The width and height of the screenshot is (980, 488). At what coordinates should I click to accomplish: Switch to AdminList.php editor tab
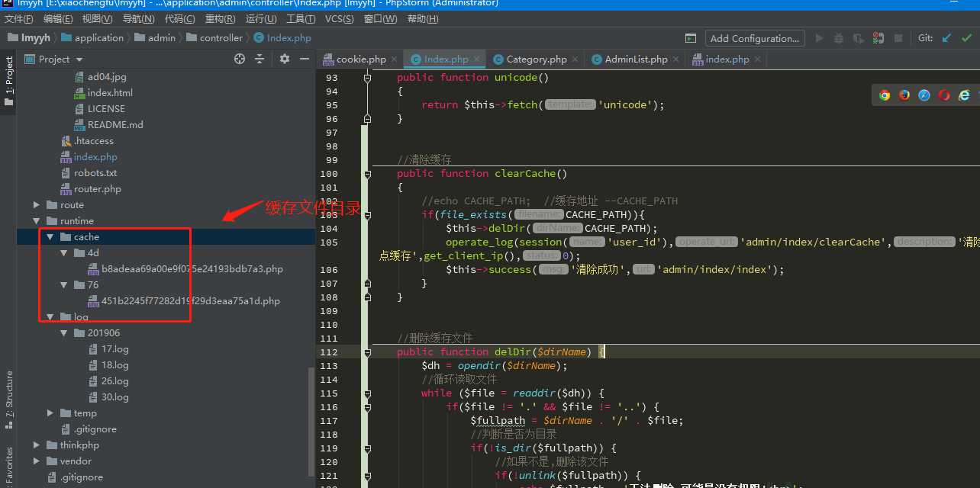coord(636,59)
